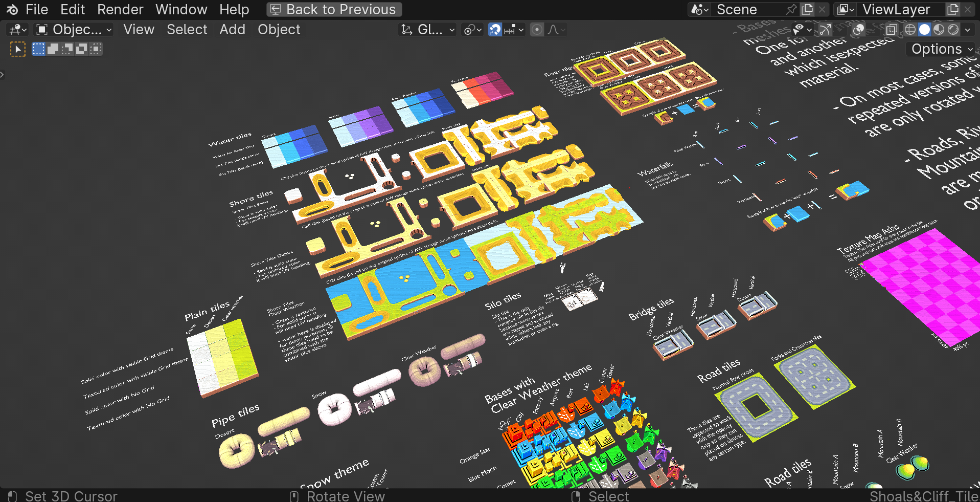The width and height of the screenshot is (980, 502).
Task: Switch to Wireframe viewport shading
Action: coord(910,30)
